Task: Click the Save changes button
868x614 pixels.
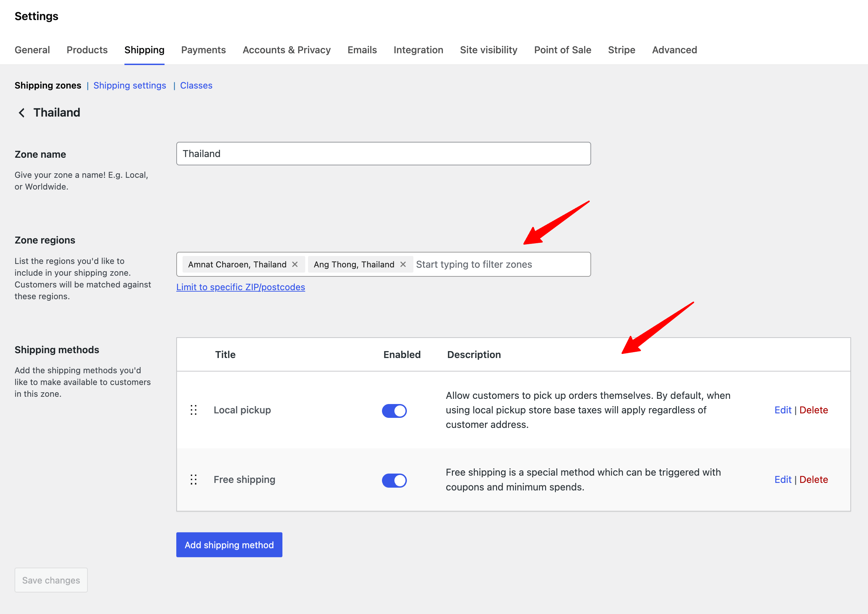Action: pos(51,580)
